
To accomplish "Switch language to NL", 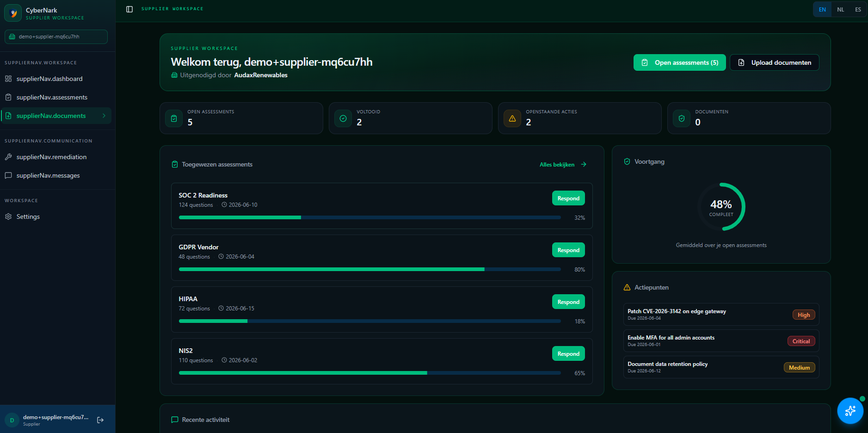I will coord(840,9).
